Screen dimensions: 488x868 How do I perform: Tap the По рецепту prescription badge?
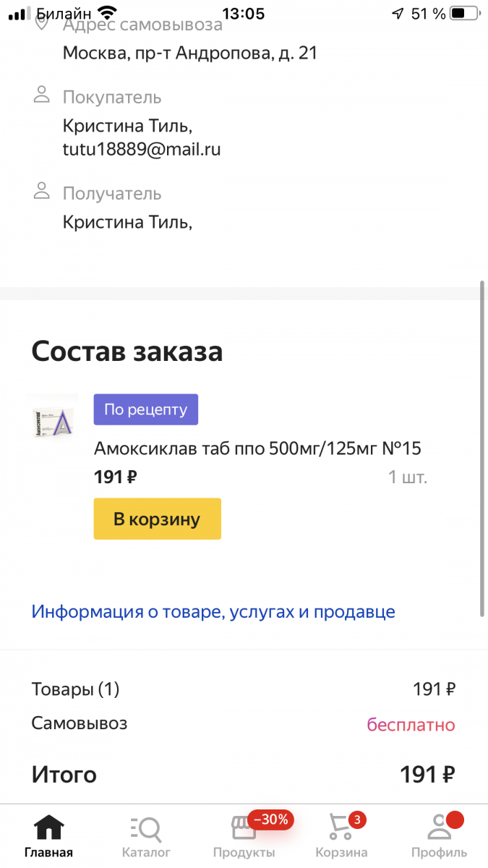pyautogui.click(x=145, y=409)
